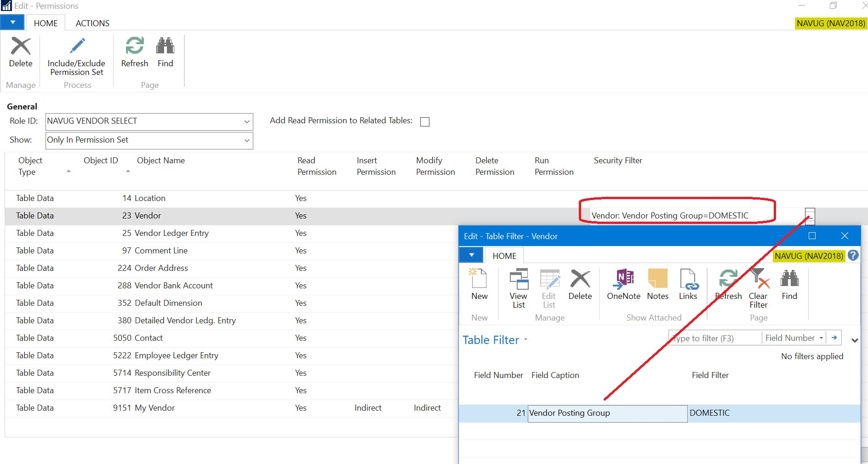
Task: Open application menu dropdown in Table Filter window
Action: (471, 255)
